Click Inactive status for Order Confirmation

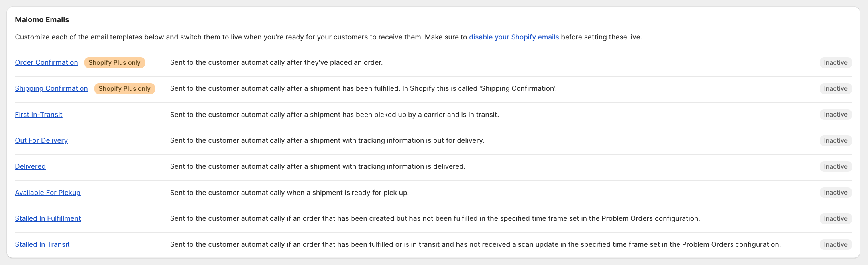[x=835, y=63]
